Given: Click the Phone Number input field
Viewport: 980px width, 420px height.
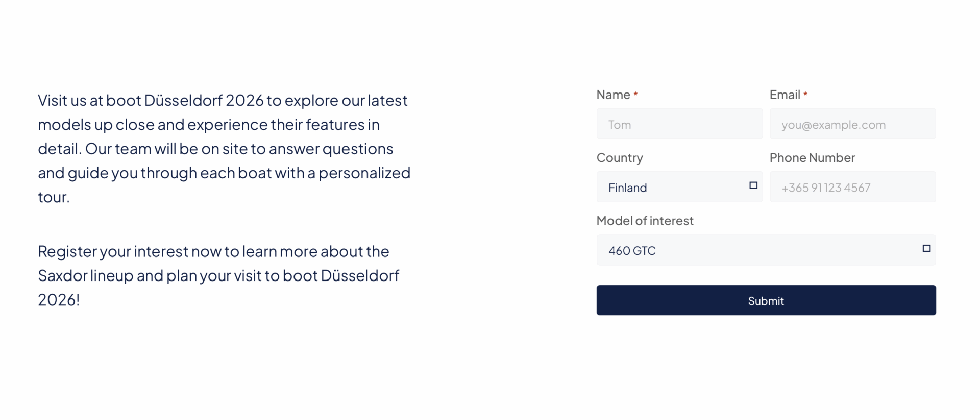Looking at the screenshot, I should pyautogui.click(x=852, y=187).
